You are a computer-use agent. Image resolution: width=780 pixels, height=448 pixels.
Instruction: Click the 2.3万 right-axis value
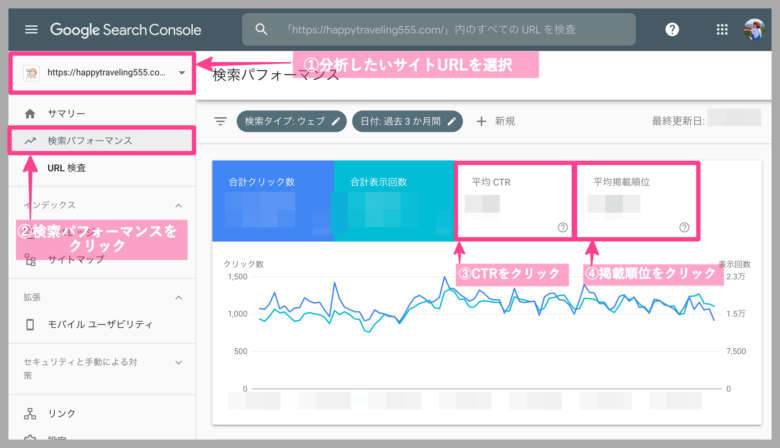[x=736, y=277]
